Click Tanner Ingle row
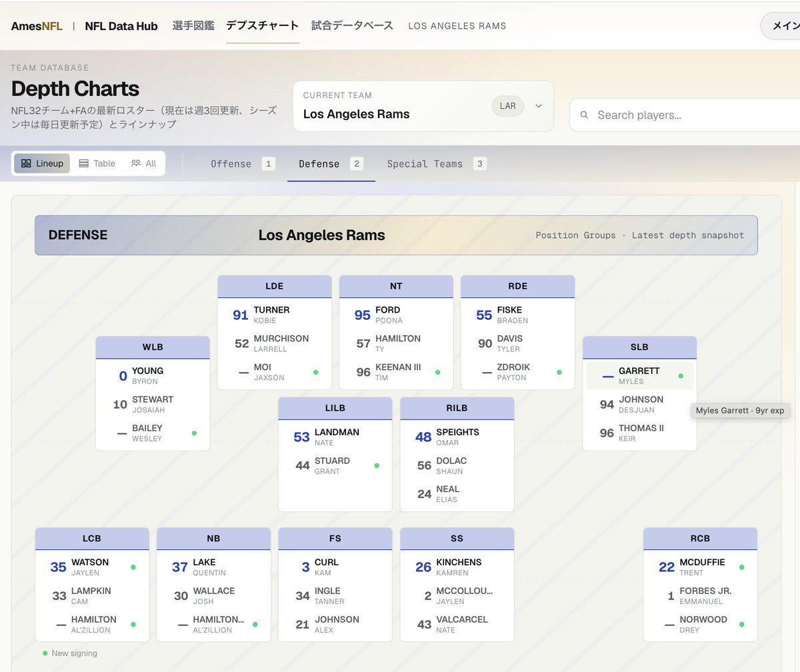 click(335, 596)
